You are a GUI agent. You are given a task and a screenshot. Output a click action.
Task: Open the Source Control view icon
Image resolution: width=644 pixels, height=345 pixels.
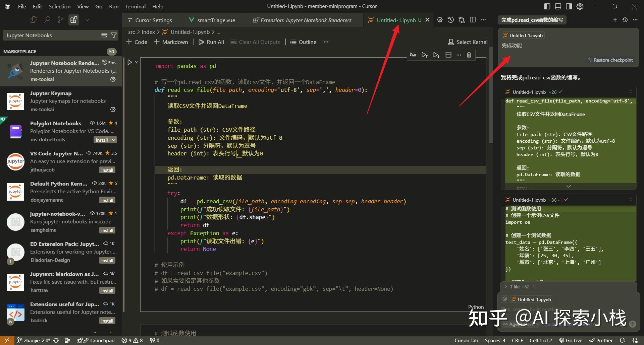60,20
